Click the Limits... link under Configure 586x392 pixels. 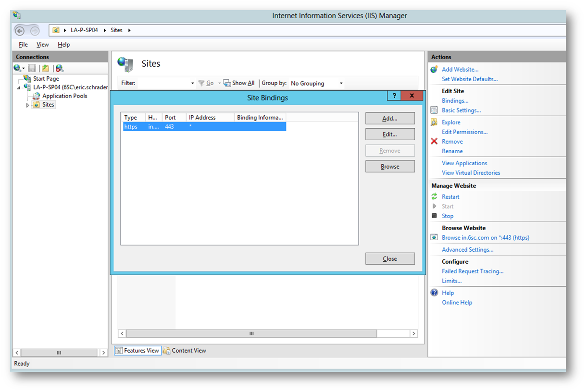point(452,281)
